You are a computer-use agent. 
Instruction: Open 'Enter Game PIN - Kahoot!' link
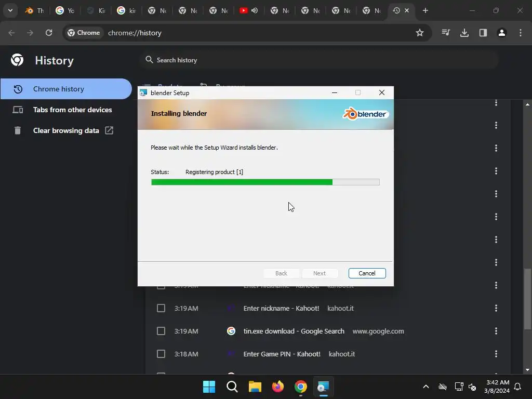pos(282,354)
